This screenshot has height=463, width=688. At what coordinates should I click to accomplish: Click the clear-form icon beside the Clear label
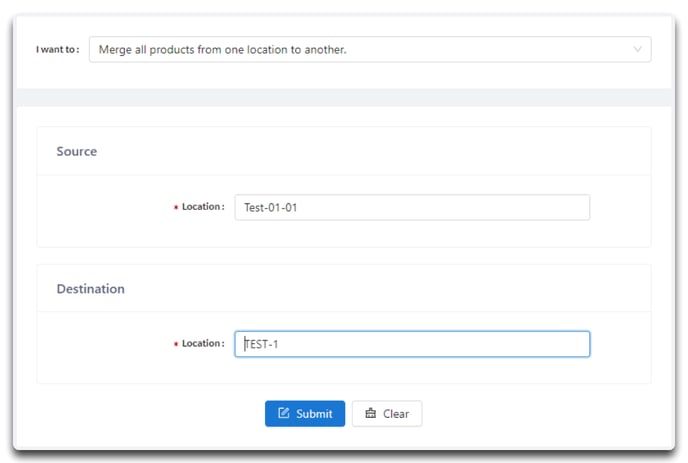[x=371, y=413]
